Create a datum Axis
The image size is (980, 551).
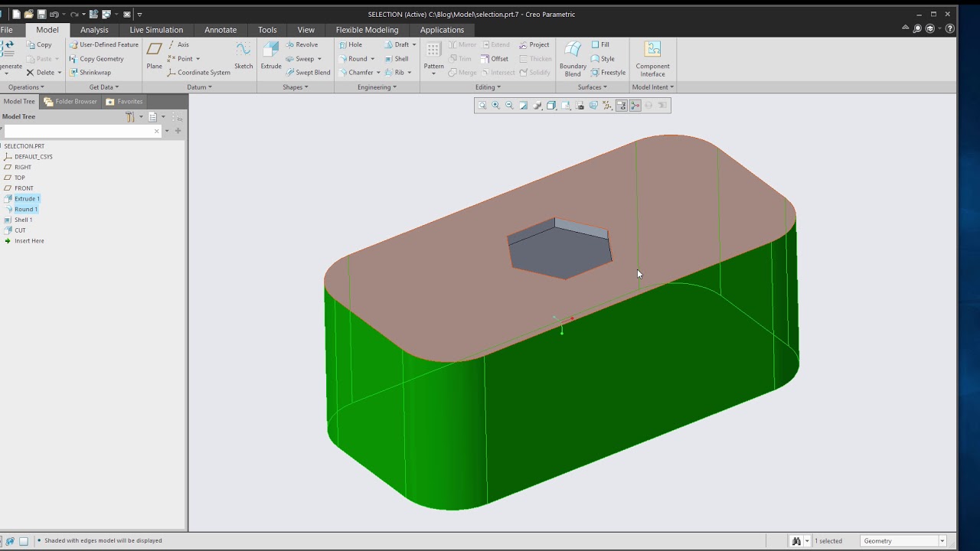[178, 44]
